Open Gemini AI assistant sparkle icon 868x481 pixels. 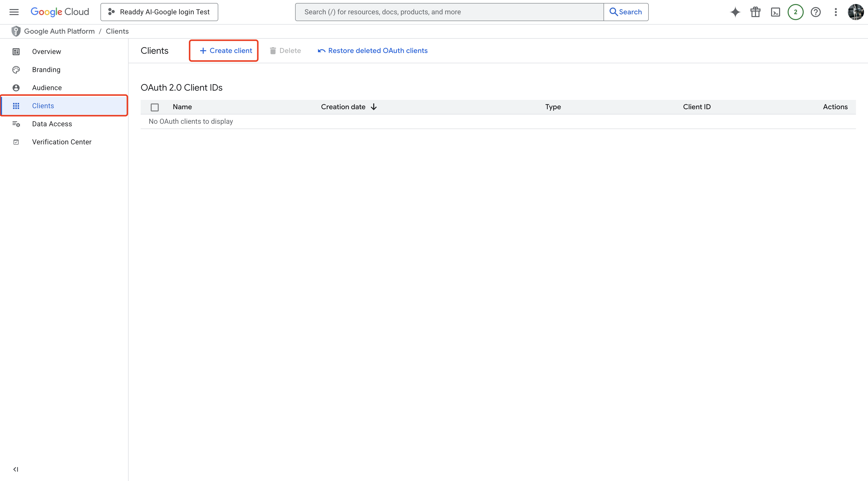[x=735, y=12]
